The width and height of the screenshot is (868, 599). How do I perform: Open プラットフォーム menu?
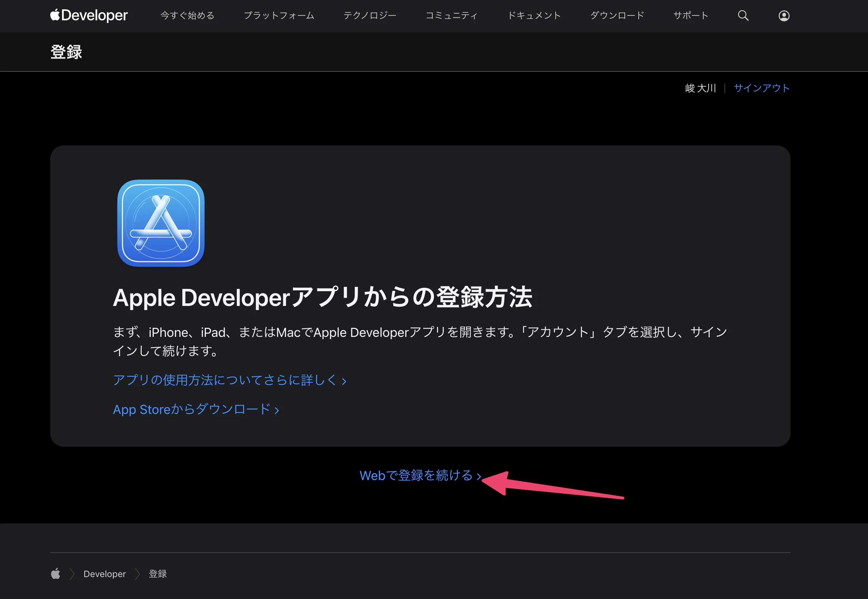coord(279,15)
